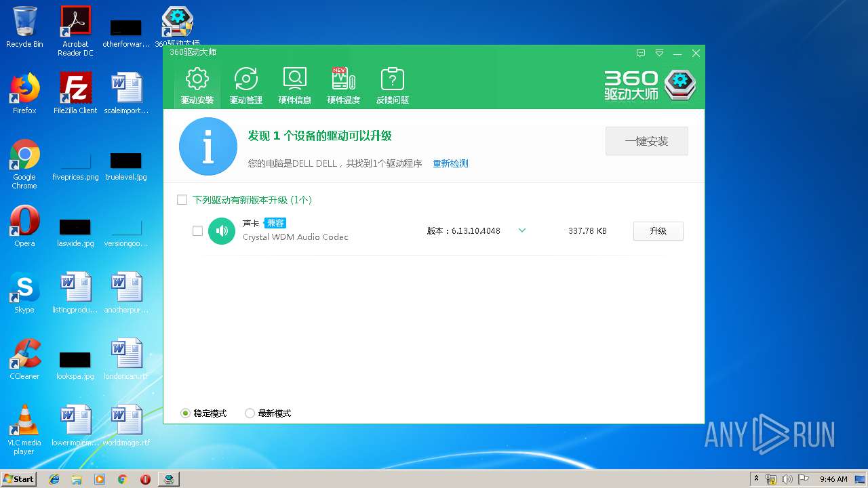Launch Google Chrome from the desktop

click(x=24, y=164)
